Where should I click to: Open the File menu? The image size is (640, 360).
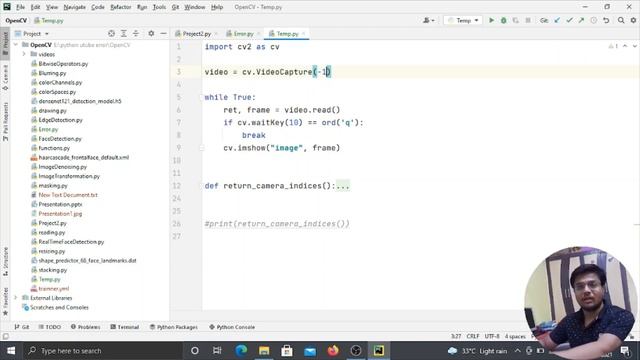[x=20, y=7]
